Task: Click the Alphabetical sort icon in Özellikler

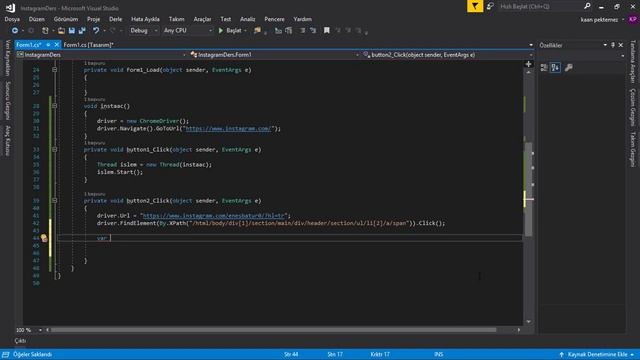Action: coord(556,68)
